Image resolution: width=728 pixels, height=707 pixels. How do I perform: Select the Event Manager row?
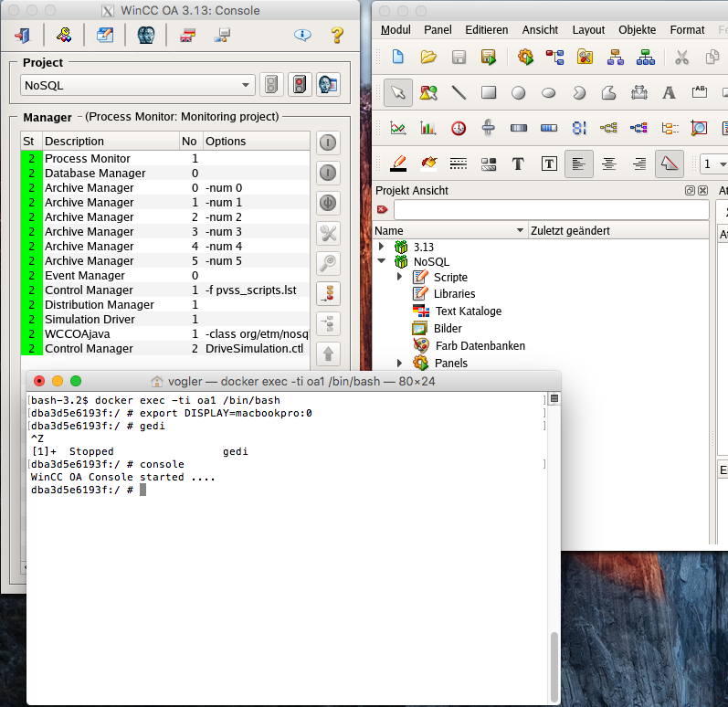click(164, 275)
